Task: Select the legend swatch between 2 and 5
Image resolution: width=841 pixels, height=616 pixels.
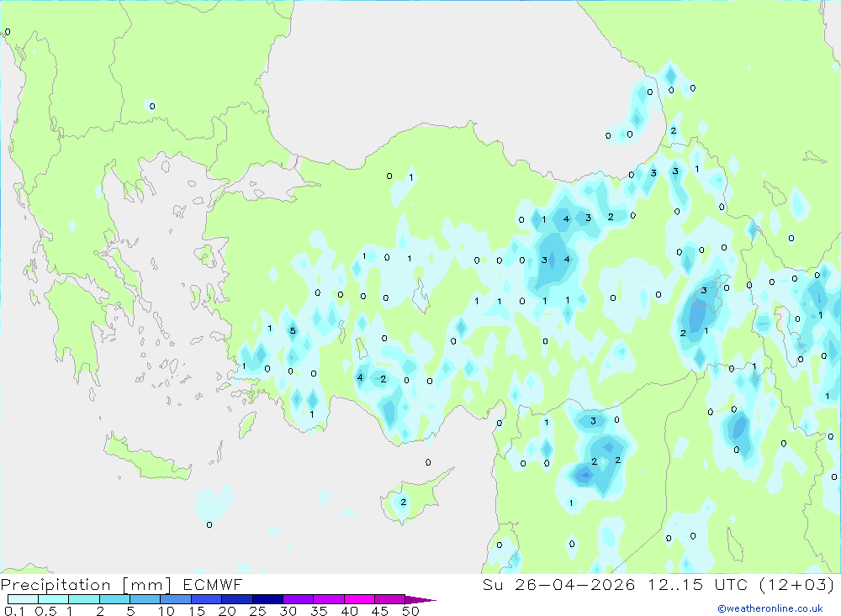Action: click(x=114, y=599)
